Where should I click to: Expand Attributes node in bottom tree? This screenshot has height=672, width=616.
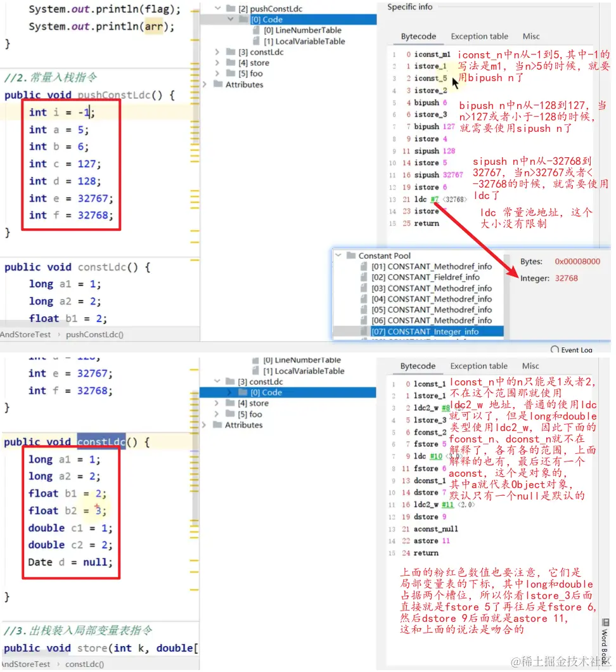pos(204,425)
